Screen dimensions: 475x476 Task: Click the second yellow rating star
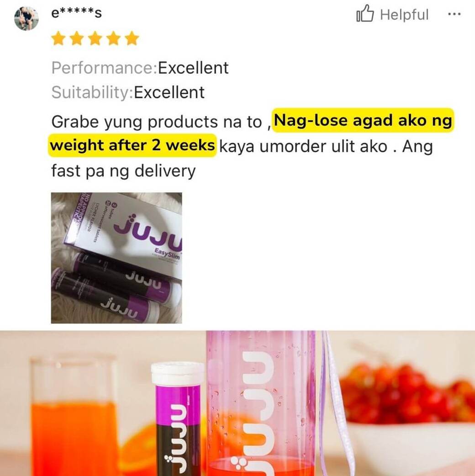(76, 38)
